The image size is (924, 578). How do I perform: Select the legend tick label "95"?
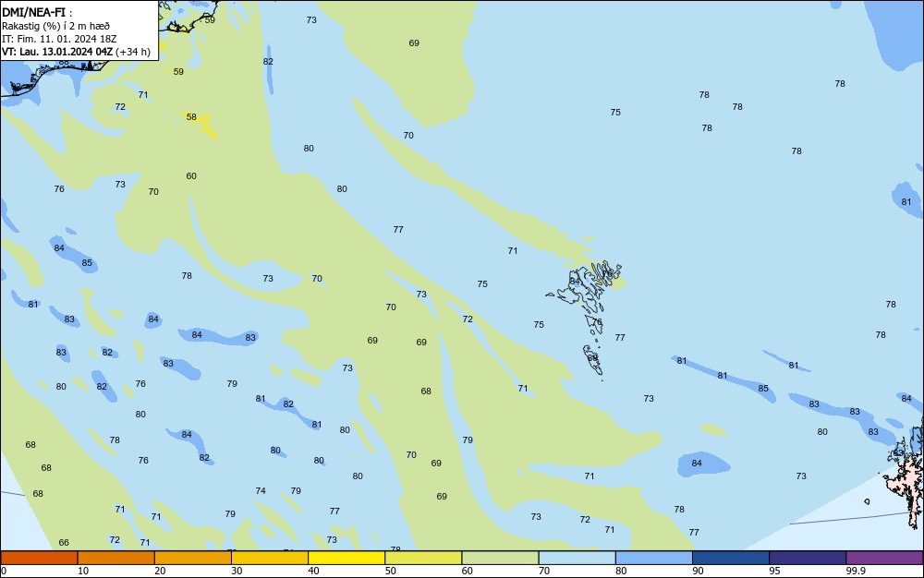[775, 571]
